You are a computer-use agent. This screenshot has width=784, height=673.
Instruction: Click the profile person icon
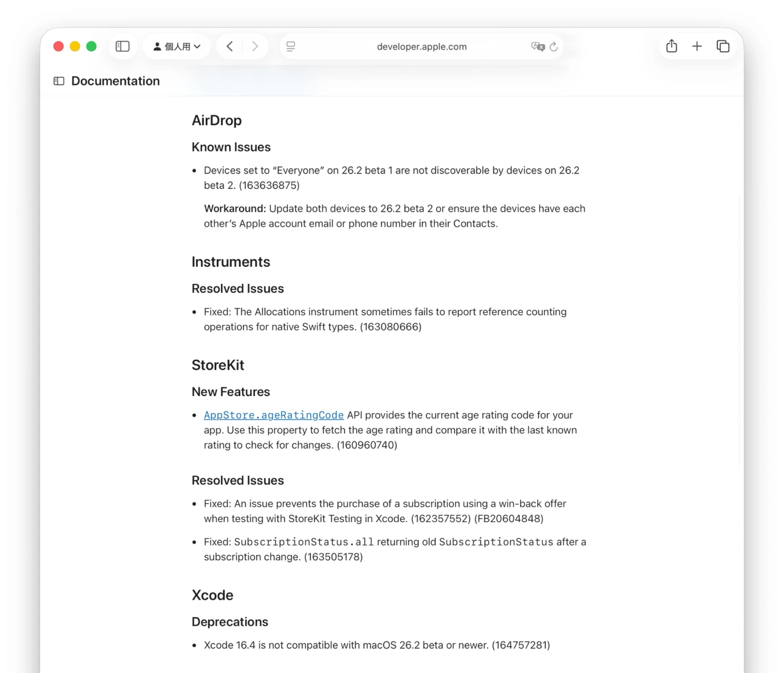point(158,46)
